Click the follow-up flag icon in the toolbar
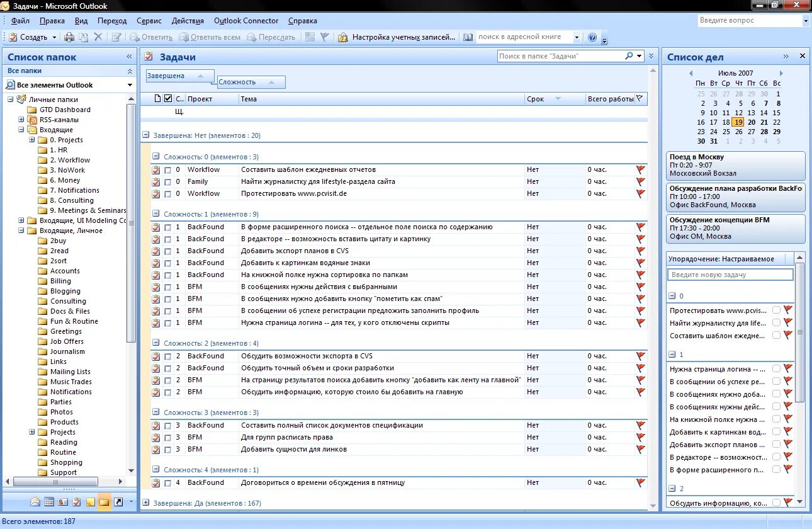The height and width of the screenshot is (529, 812). [x=325, y=37]
